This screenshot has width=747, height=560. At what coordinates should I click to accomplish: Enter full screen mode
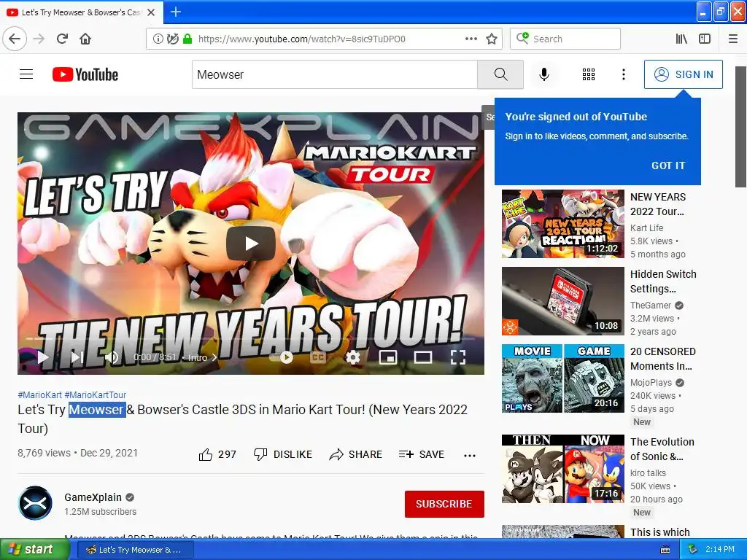tap(458, 357)
